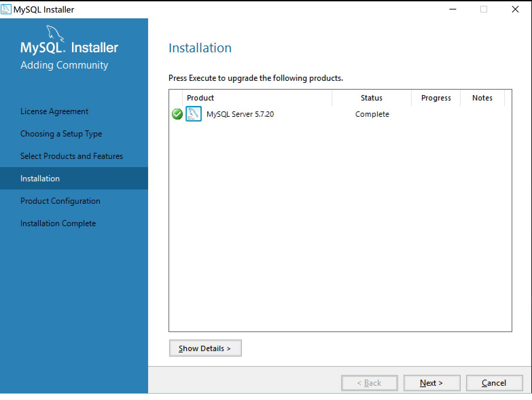Click the Complete status cell
Image resolution: width=532 pixels, height=400 pixels.
click(x=372, y=114)
